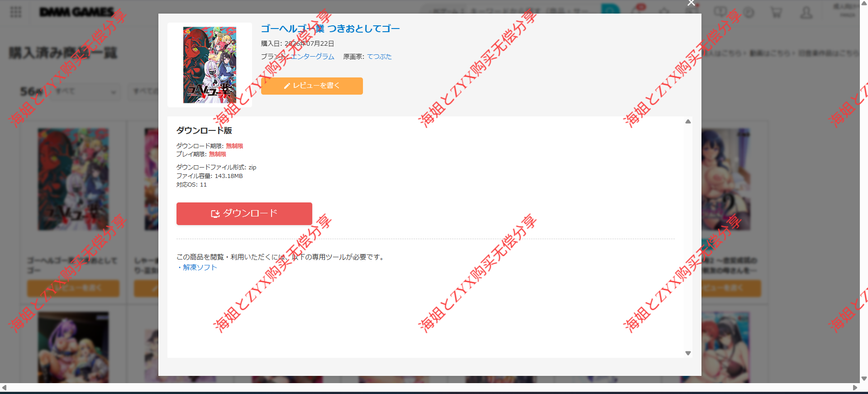The image size is (868, 394).
Task: Close the download dialog with the X
Action: 691,4
